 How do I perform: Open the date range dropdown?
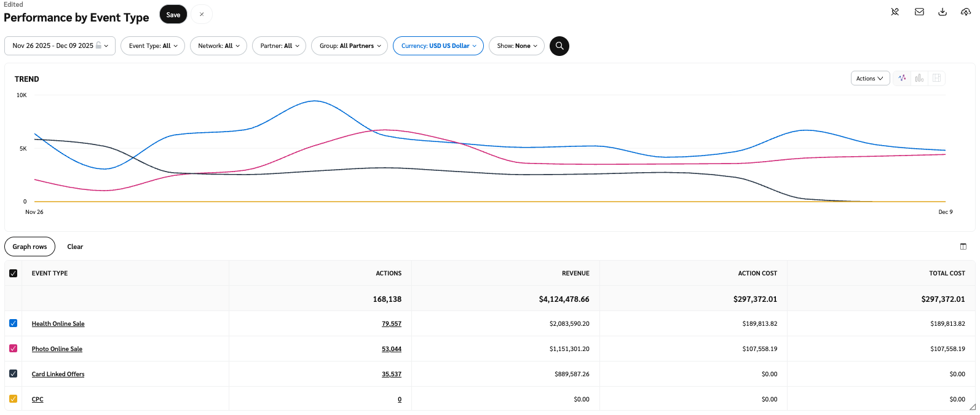pos(60,46)
